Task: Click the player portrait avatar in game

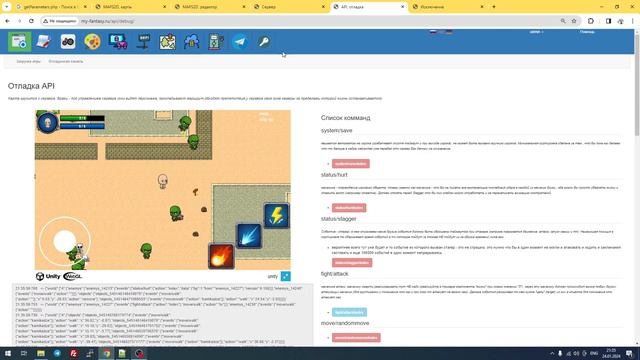Action: [47, 122]
